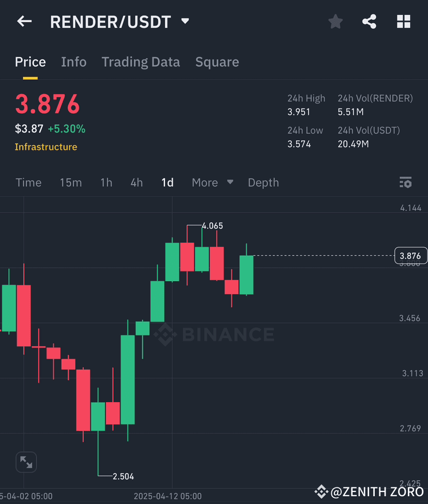The image size is (428, 504).
Task: Select the Time chart view option
Action: pyautogui.click(x=28, y=182)
